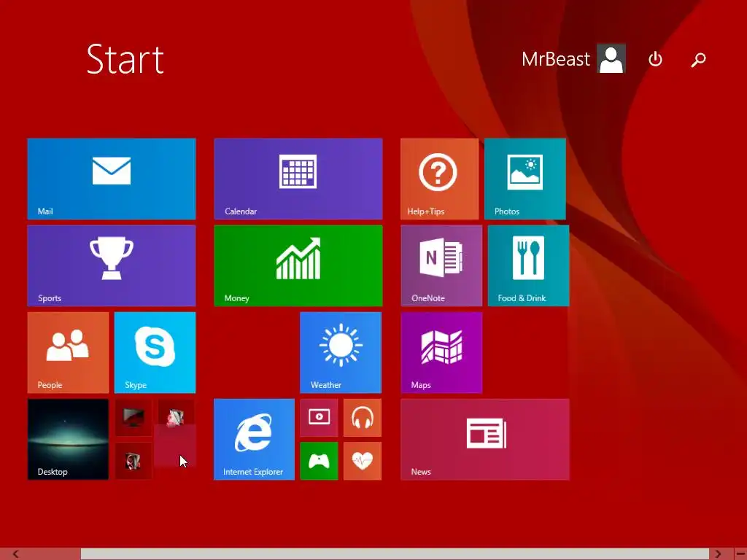Viewport: 747px width, 560px height.
Task: Open the Mail tile
Action: [112, 179]
